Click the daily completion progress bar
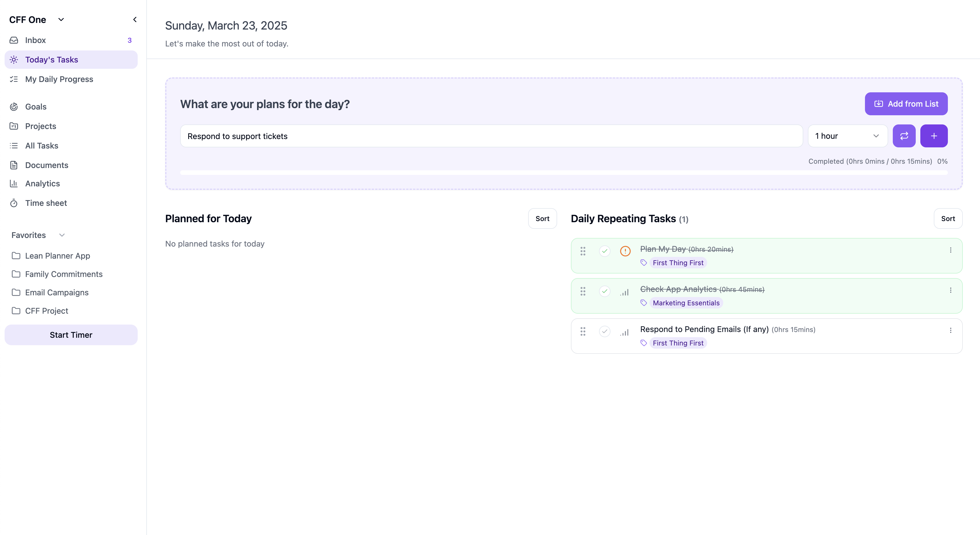Image resolution: width=980 pixels, height=535 pixels. coord(563,173)
